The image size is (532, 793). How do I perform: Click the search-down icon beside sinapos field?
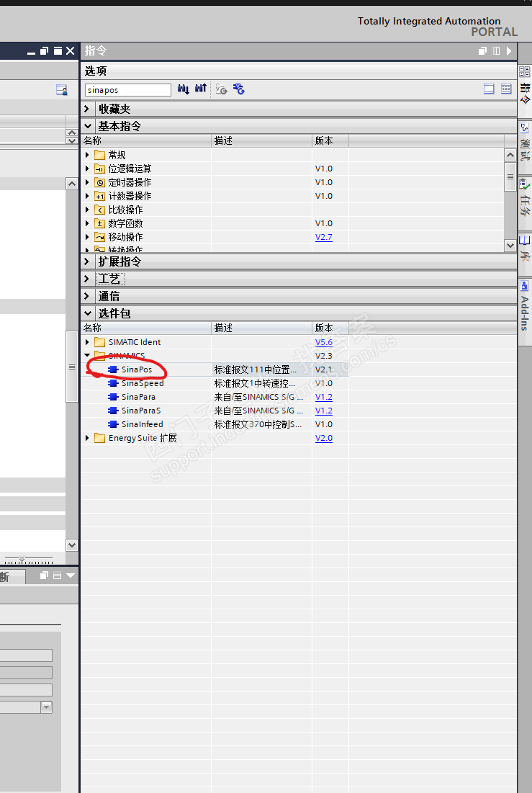coord(183,89)
